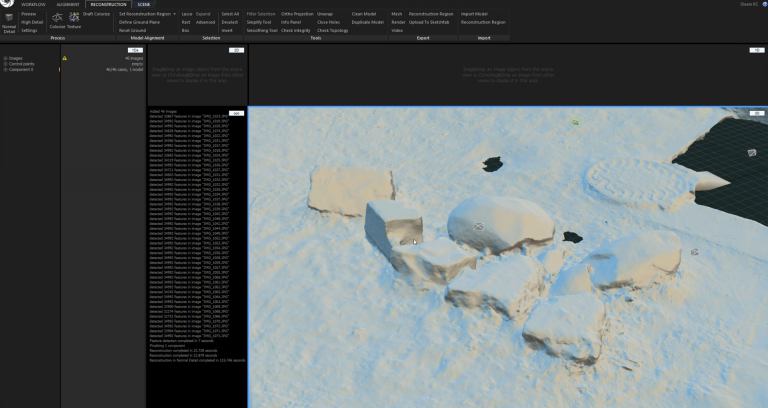Click the green marker icon in the 3D view
The image size is (768, 408).
575,122
